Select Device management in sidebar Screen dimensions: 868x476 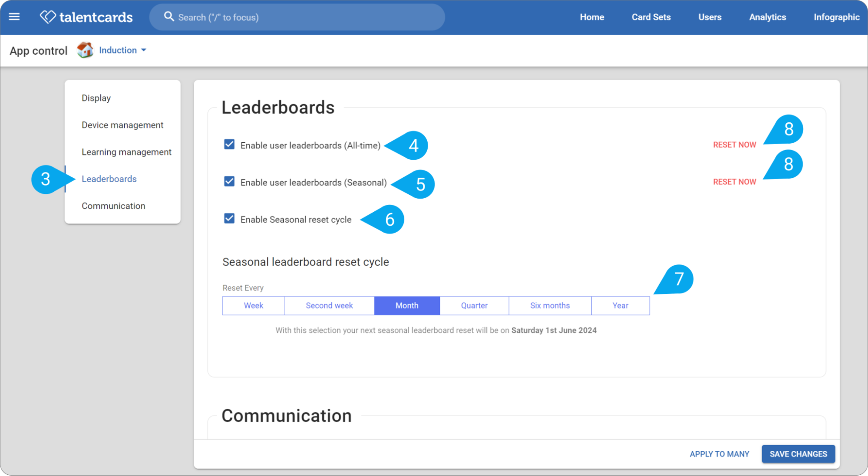122,125
